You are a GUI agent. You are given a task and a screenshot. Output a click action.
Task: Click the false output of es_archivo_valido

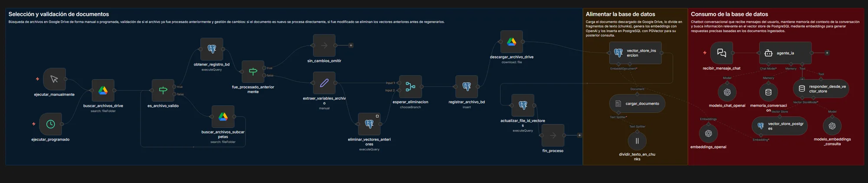click(x=174, y=94)
